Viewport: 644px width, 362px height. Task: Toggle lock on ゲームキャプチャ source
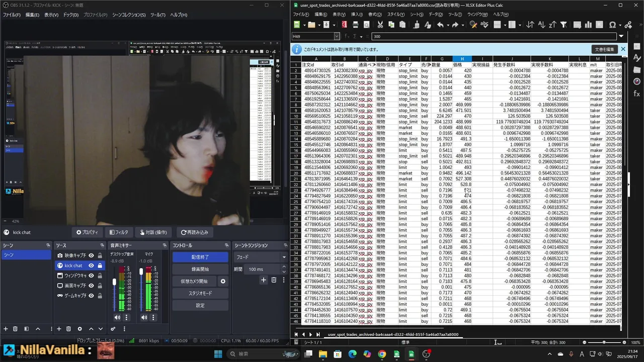point(100,296)
